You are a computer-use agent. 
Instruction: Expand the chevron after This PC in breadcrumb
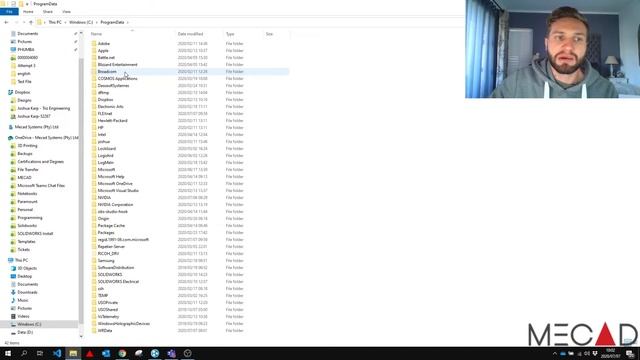tap(65, 22)
